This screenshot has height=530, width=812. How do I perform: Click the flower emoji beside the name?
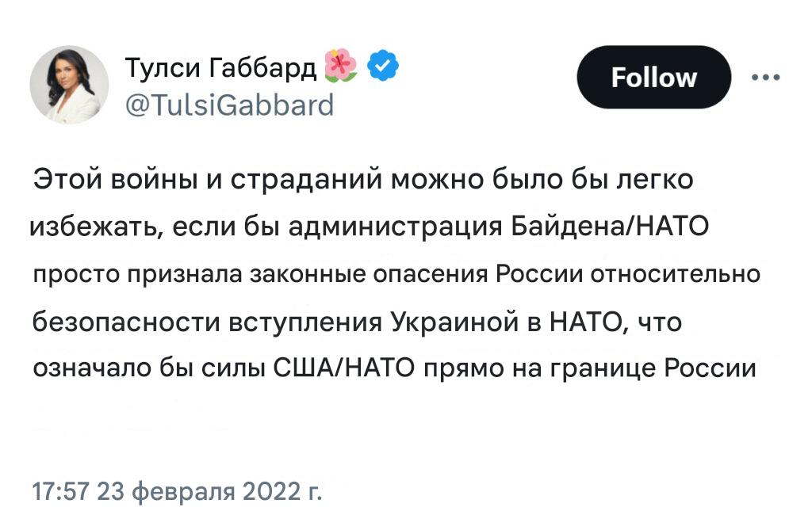[x=341, y=67]
